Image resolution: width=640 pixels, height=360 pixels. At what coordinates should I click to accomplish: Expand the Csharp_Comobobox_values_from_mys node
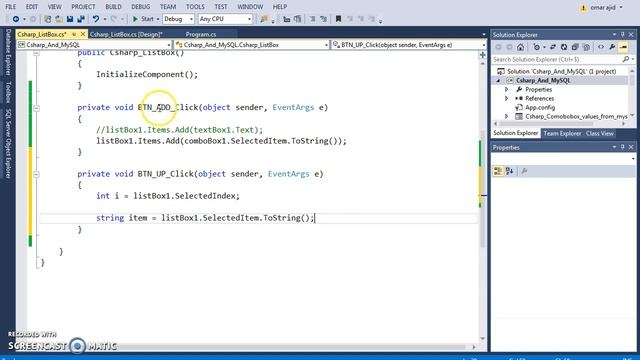(x=507, y=116)
